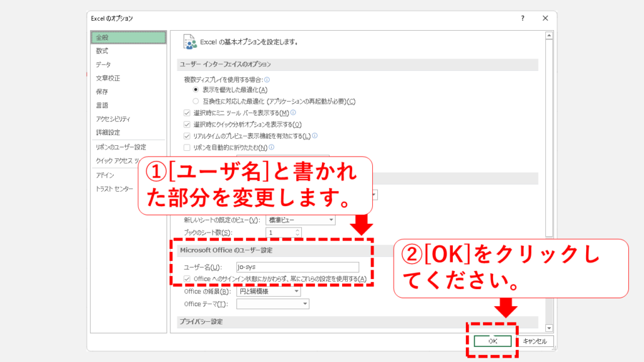Select 表示を優先した最適化 radio button
Viewport: 644px width, 362px height.
pyautogui.click(x=196, y=89)
